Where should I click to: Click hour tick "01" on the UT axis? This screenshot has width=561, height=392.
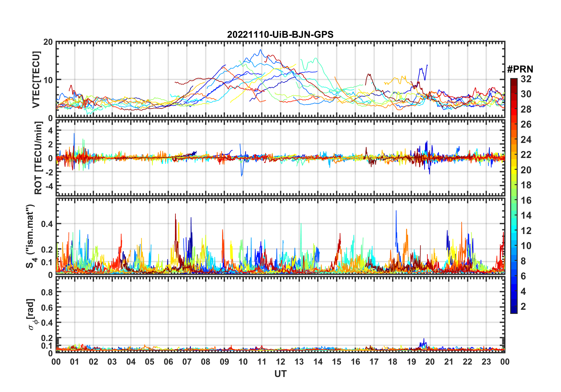(75, 362)
